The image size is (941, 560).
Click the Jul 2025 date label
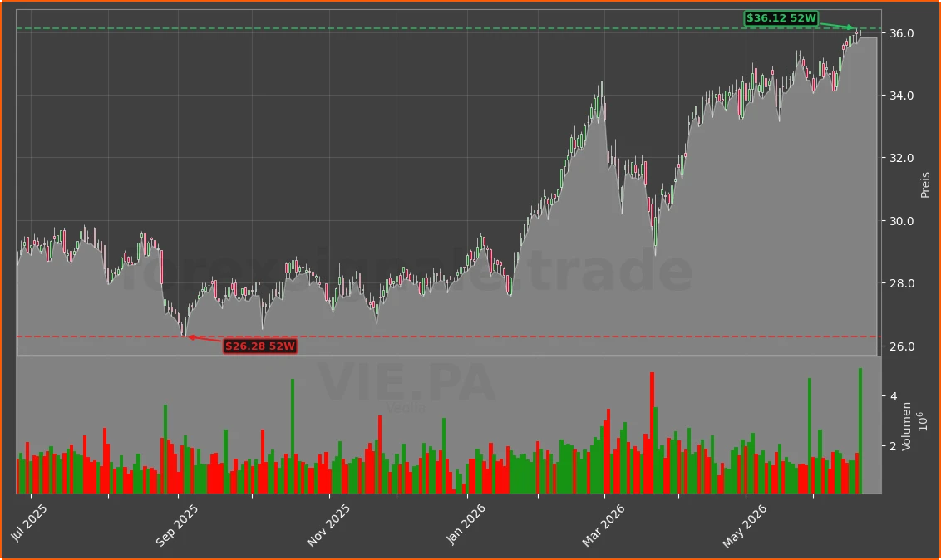click(x=29, y=523)
